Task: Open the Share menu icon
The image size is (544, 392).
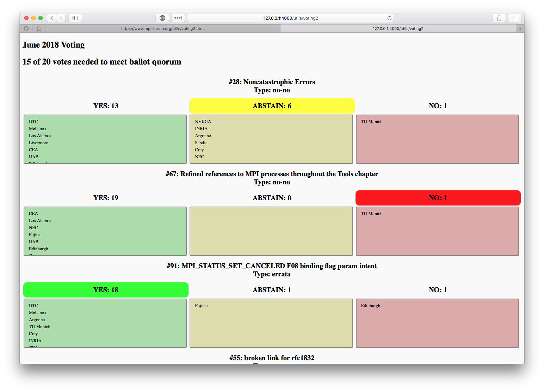Action: coord(499,18)
